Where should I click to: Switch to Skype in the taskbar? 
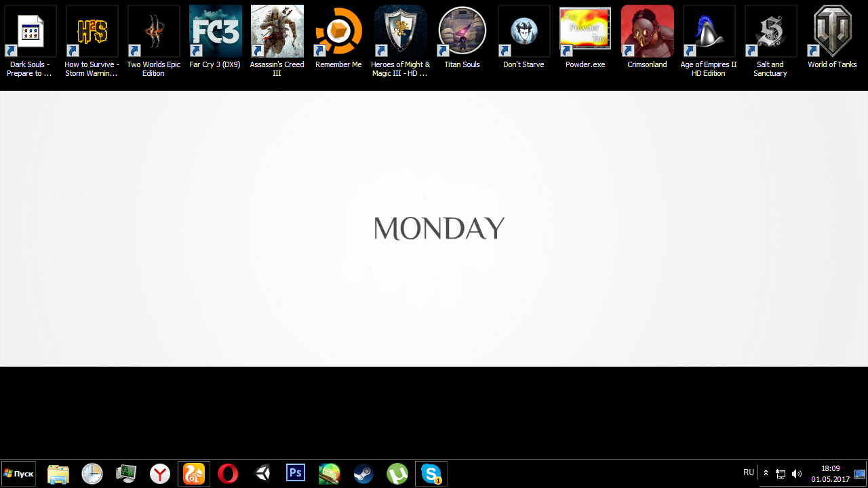pos(431,474)
